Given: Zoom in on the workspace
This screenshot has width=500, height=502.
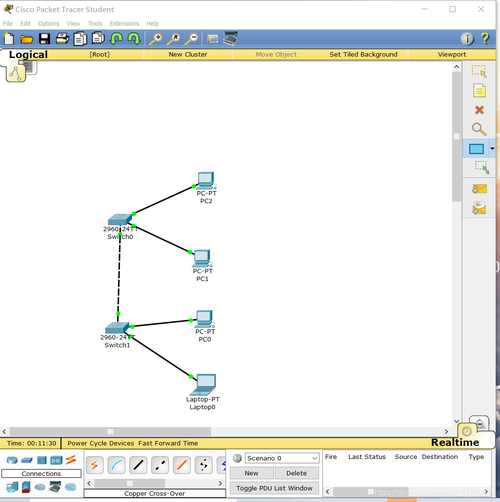Looking at the screenshot, I should pyautogui.click(x=155, y=39).
